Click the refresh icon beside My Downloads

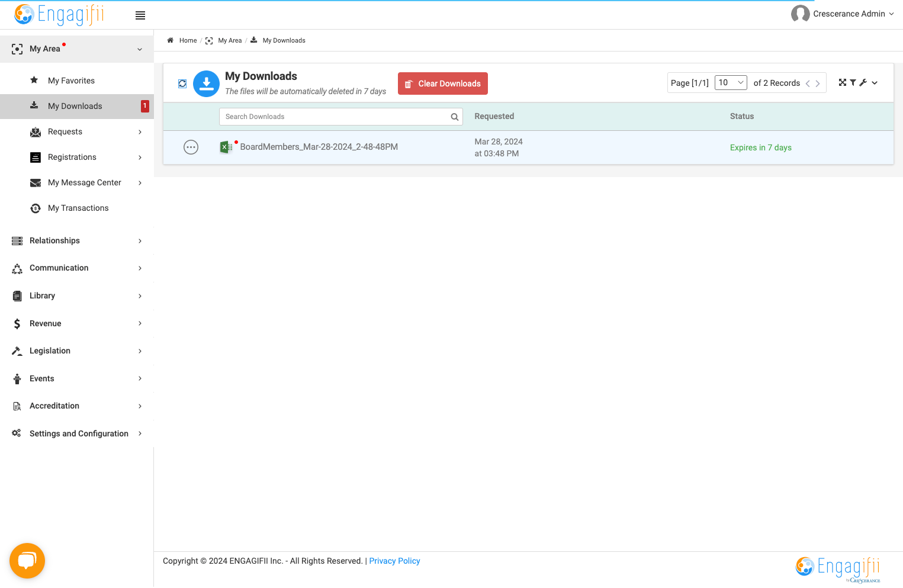pos(182,84)
